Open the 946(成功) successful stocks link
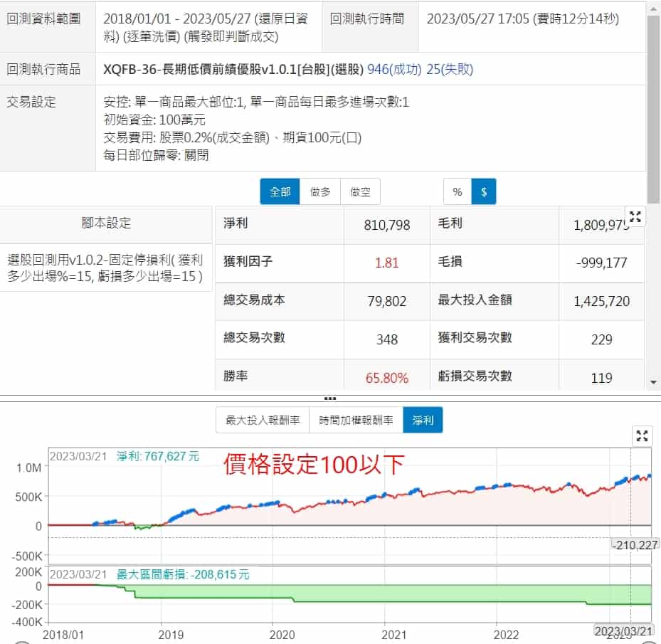Viewport: 661px width, 644px height. pyautogui.click(x=394, y=69)
